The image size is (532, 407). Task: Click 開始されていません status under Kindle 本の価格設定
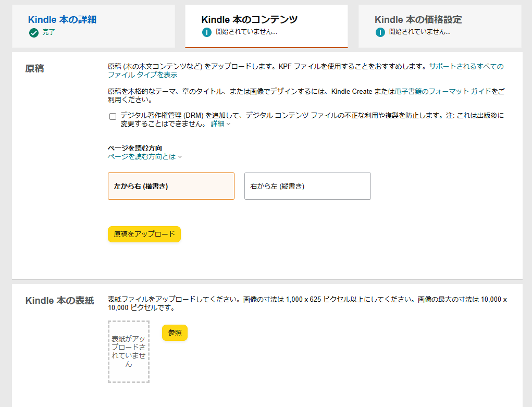[419, 32]
